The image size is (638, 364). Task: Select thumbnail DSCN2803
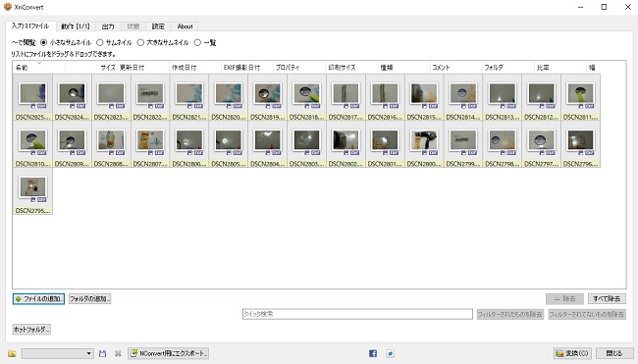pyautogui.click(x=306, y=144)
